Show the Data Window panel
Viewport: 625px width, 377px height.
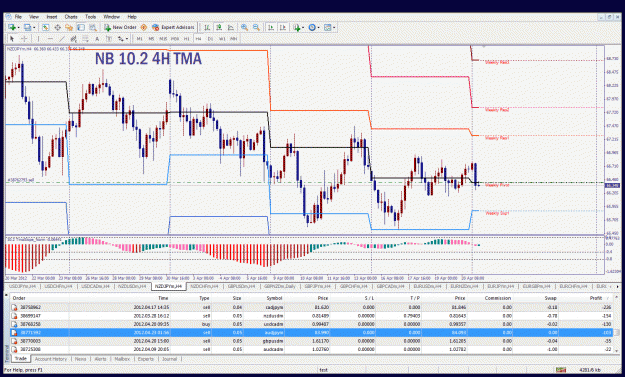pos(57,27)
